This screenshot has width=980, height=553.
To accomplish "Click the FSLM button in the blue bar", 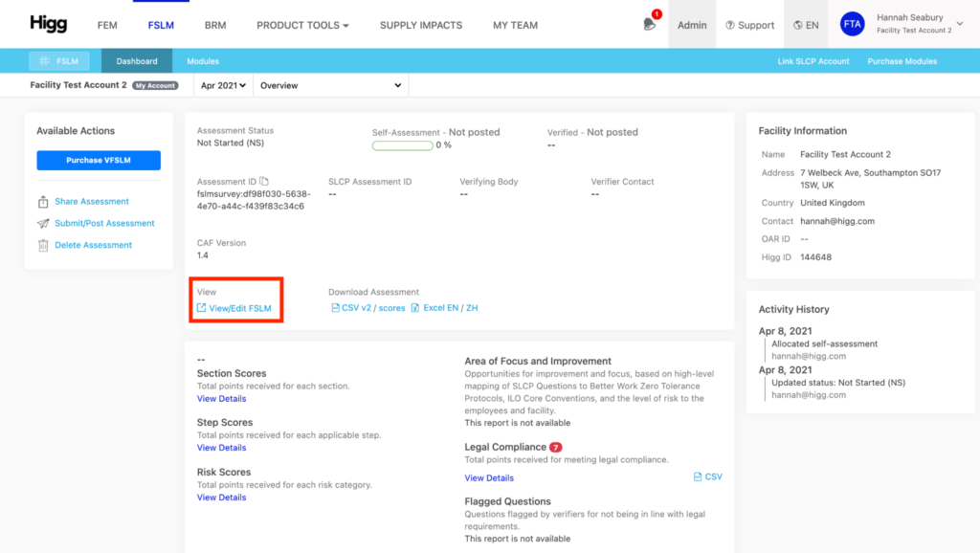I will pos(59,61).
